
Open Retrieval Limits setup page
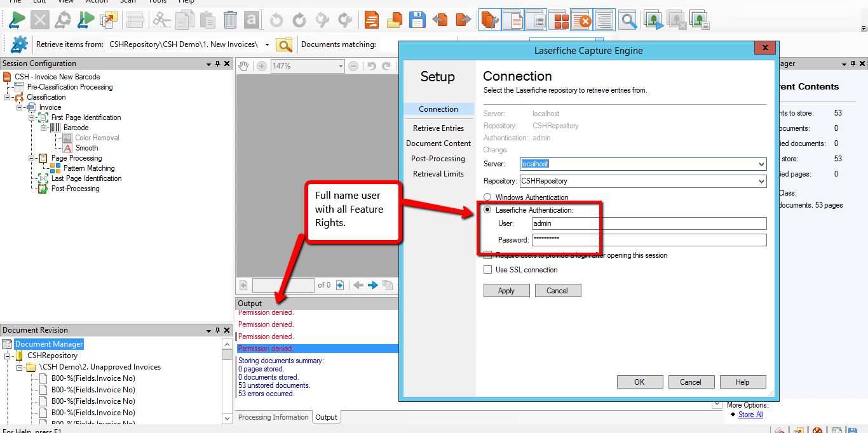coord(438,174)
